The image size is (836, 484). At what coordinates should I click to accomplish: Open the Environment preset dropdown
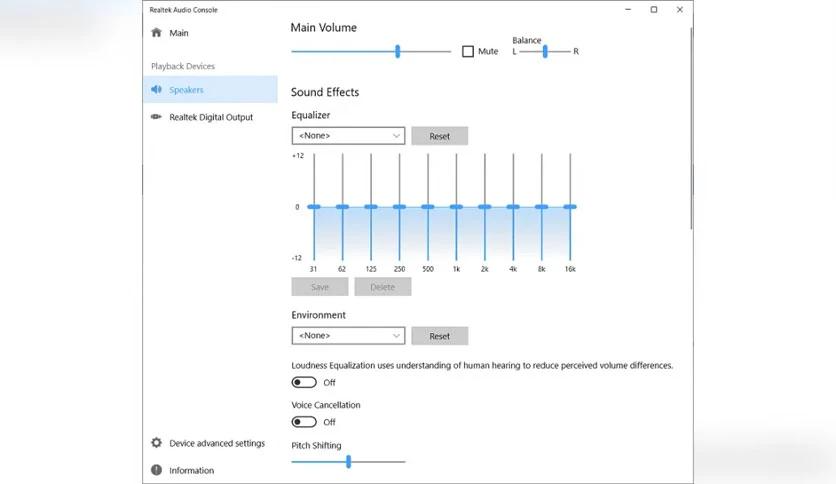point(348,335)
